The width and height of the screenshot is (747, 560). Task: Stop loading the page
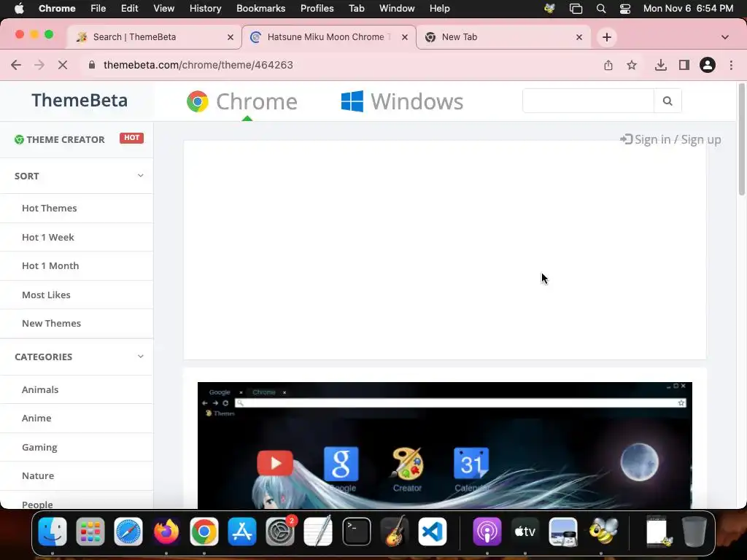pos(63,65)
